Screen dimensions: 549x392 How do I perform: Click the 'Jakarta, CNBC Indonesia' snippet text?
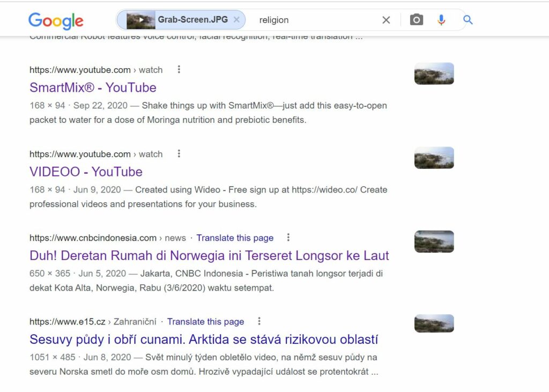tap(206, 280)
